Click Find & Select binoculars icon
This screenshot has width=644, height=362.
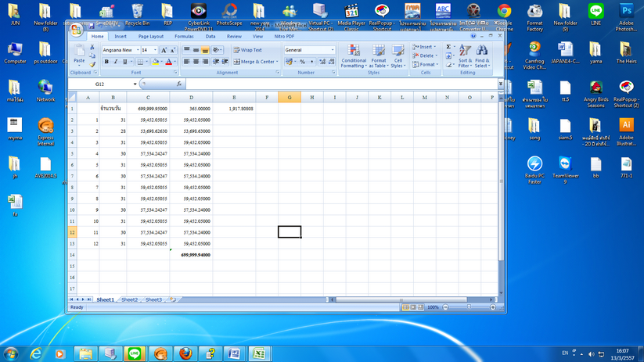(482, 56)
